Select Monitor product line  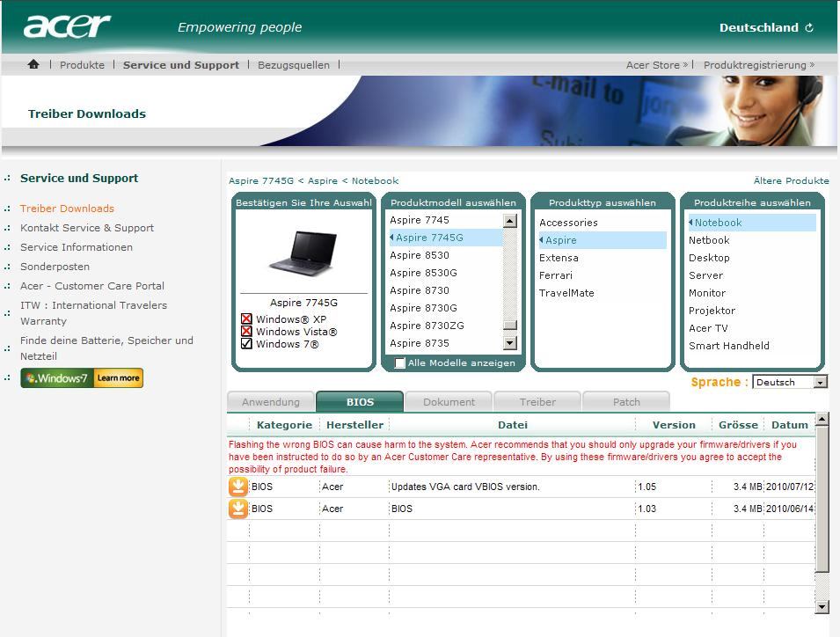pos(707,293)
